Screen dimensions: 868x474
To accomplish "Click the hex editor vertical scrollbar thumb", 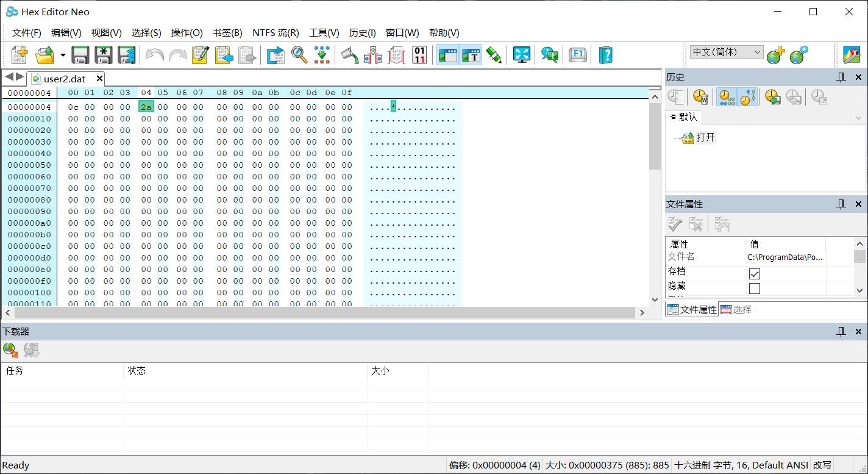I will coord(655,136).
